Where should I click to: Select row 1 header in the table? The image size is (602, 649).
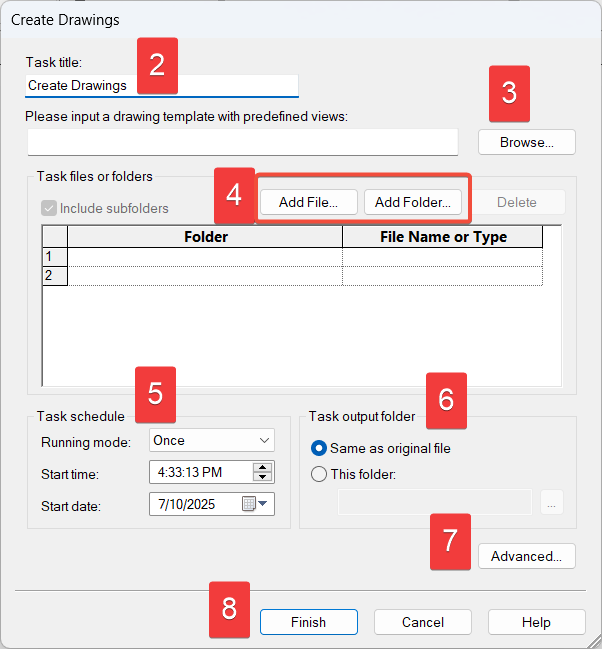[x=55, y=257]
